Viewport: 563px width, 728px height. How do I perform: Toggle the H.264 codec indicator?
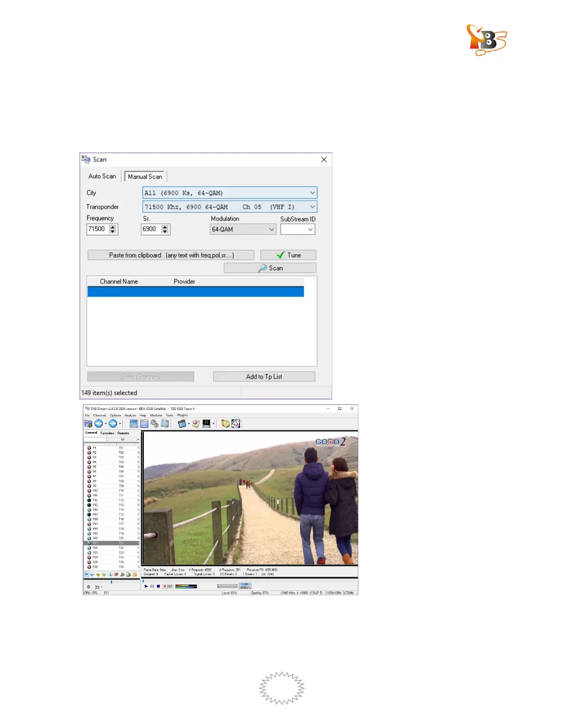click(x=245, y=584)
